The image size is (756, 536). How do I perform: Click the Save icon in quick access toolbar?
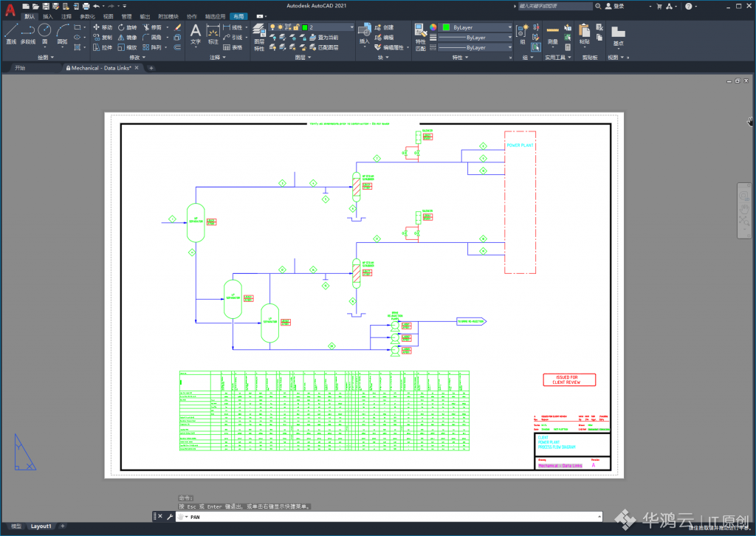(46, 6)
